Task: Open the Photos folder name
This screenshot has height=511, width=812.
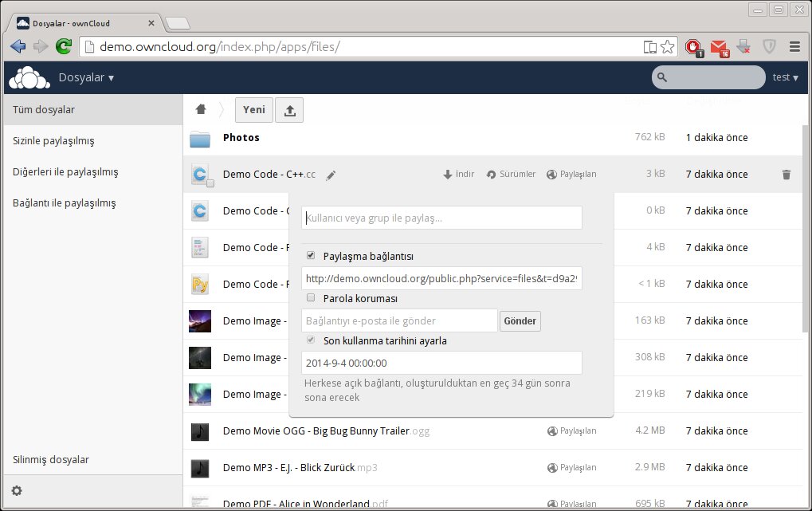Action: [x=241, y=138]
